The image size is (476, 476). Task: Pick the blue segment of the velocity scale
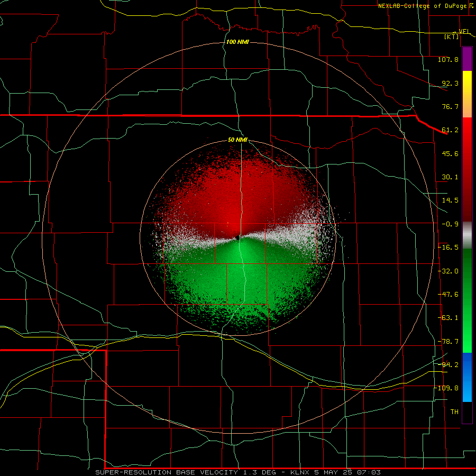pyautogui.click(x=467, y=377)
